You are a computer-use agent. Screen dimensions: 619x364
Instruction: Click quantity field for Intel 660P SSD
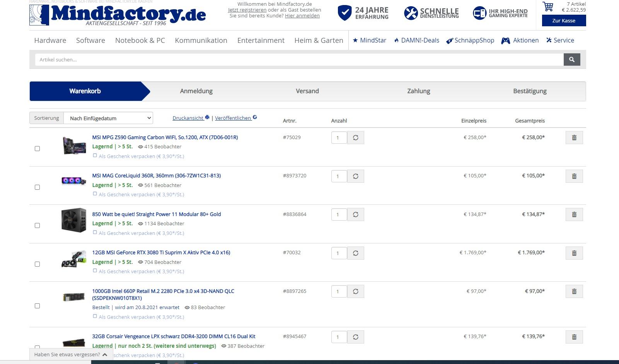(x=339, y=291)
